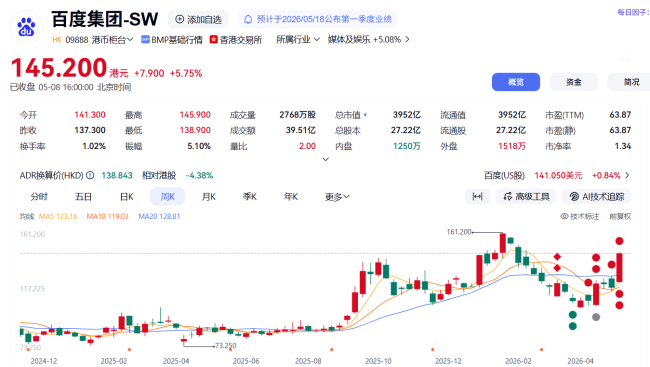Click the MA10 119.03 indicator label
The height and width of the screenshot is (367, 650).
[x=107, y=216]
